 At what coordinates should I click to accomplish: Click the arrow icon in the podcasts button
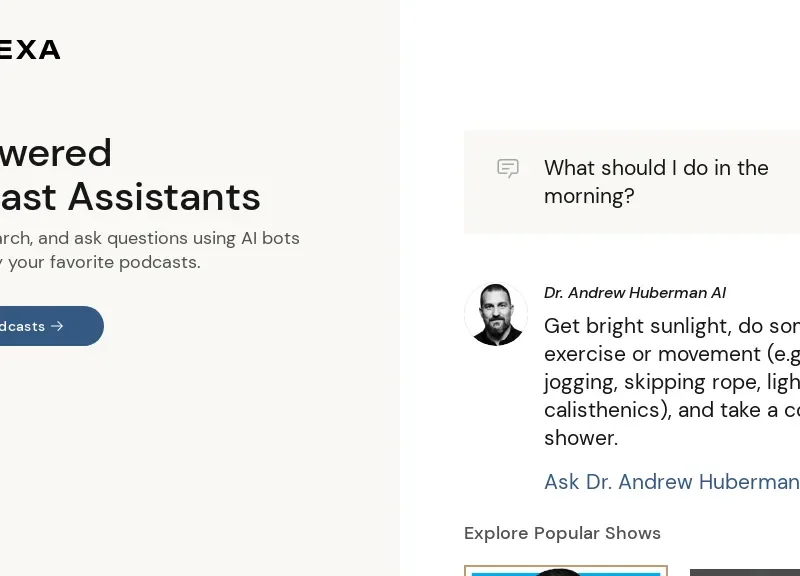point(57,326)
